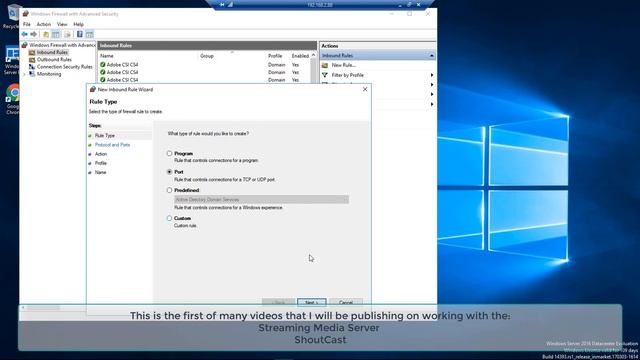Click the Connection Security Rules tree icon

coord(32,67)
